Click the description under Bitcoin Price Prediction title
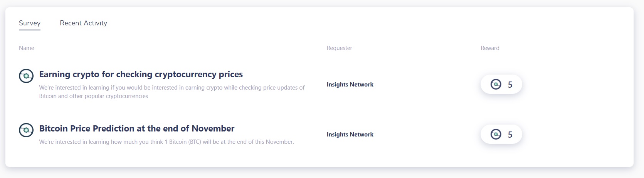The width and height of the screenshot is (644, 178). click(166, 142)
